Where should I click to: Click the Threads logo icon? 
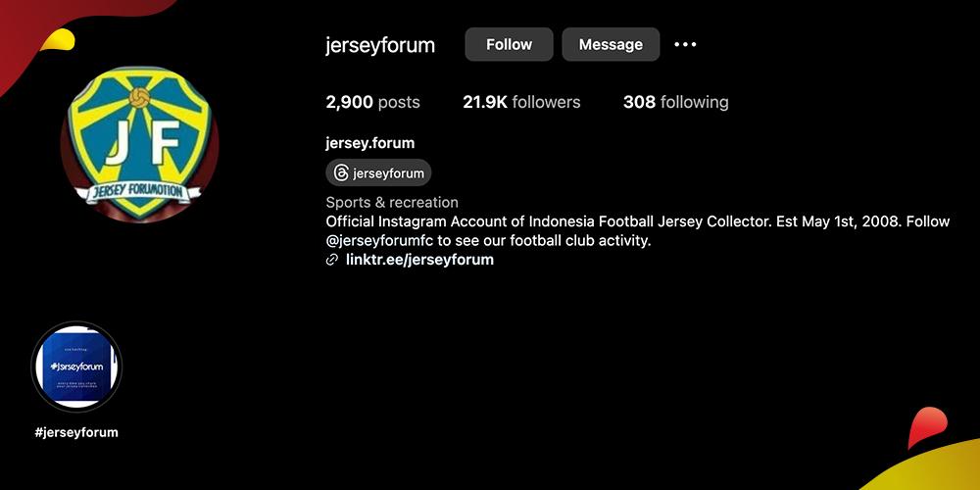tap(341, 173)
